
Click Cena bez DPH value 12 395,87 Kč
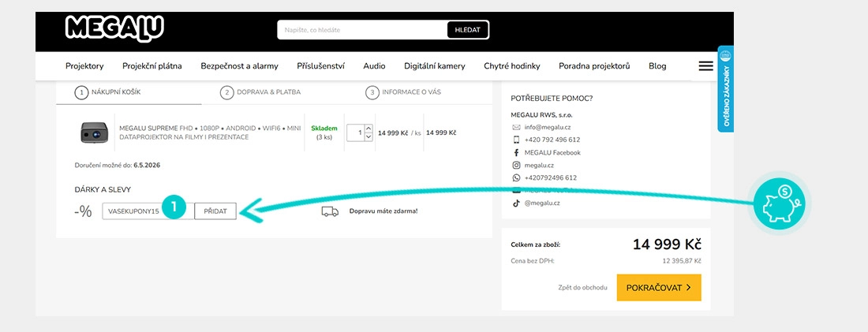click(x=682, y=260)
